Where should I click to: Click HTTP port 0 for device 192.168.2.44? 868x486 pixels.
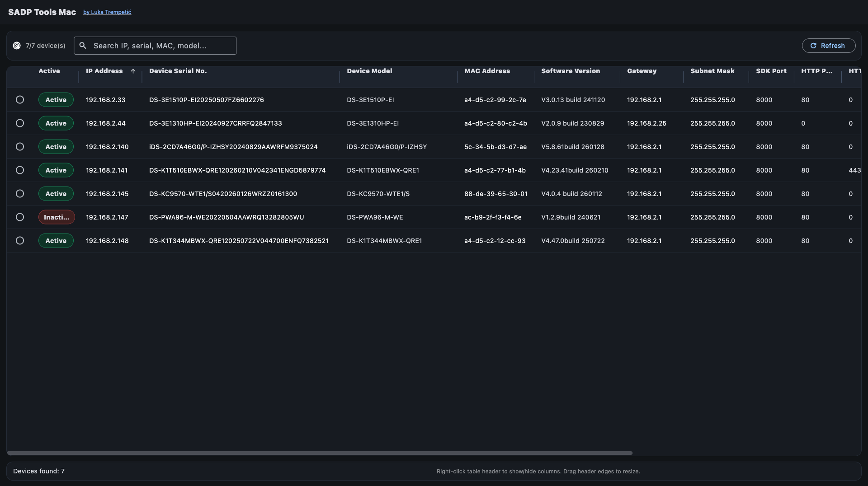coord(803,123)
